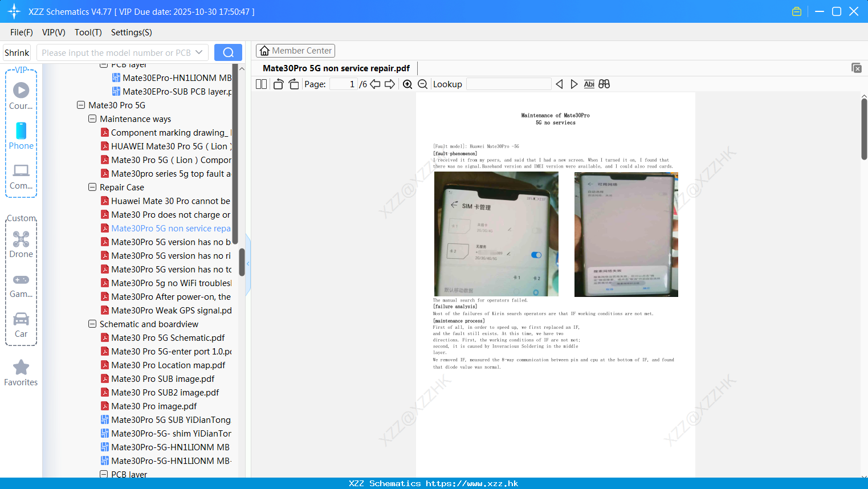Click the page number field
Viewport: 868px width, 489px height.
click(x=343, y=84)
